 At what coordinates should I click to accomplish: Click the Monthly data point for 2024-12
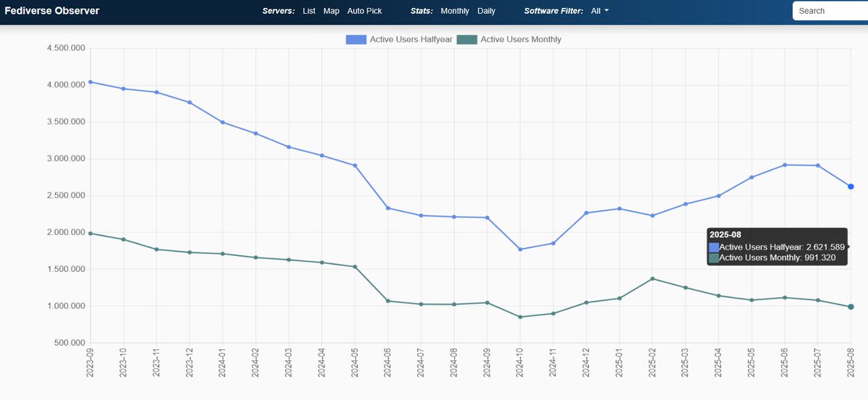[586, 302]
